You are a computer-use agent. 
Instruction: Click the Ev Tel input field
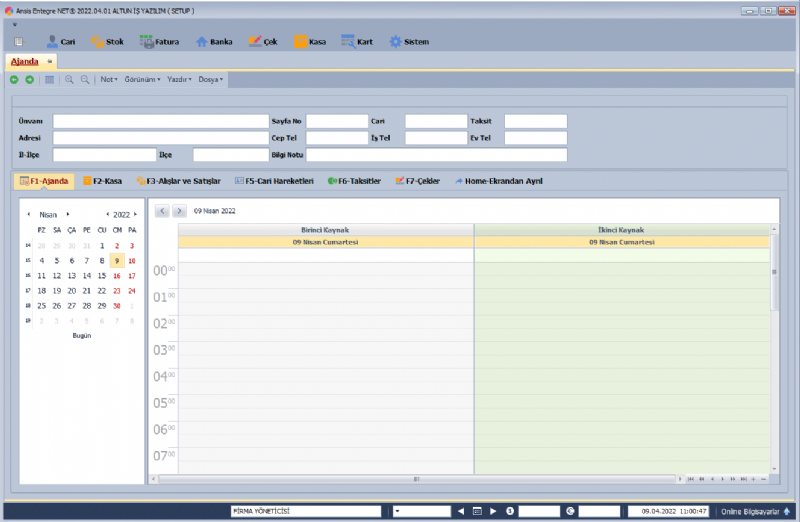[536, 138]
